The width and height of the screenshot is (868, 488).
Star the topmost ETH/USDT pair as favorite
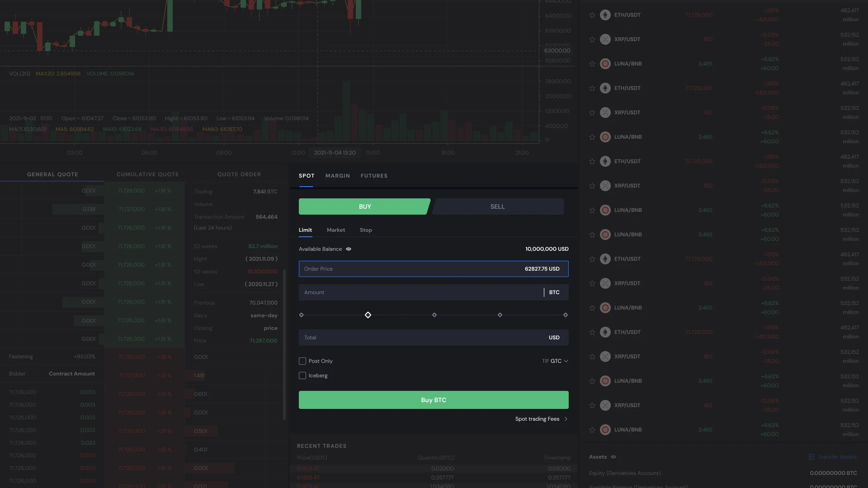point(592,15)
